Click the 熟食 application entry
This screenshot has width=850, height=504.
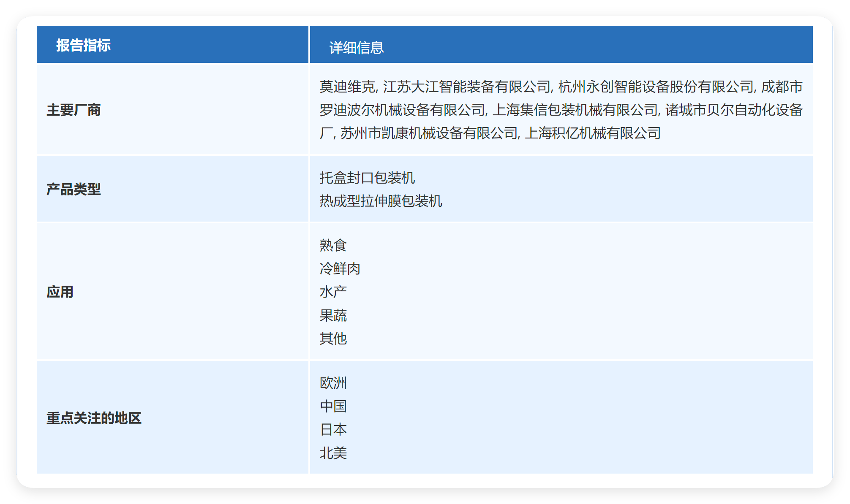333,245
